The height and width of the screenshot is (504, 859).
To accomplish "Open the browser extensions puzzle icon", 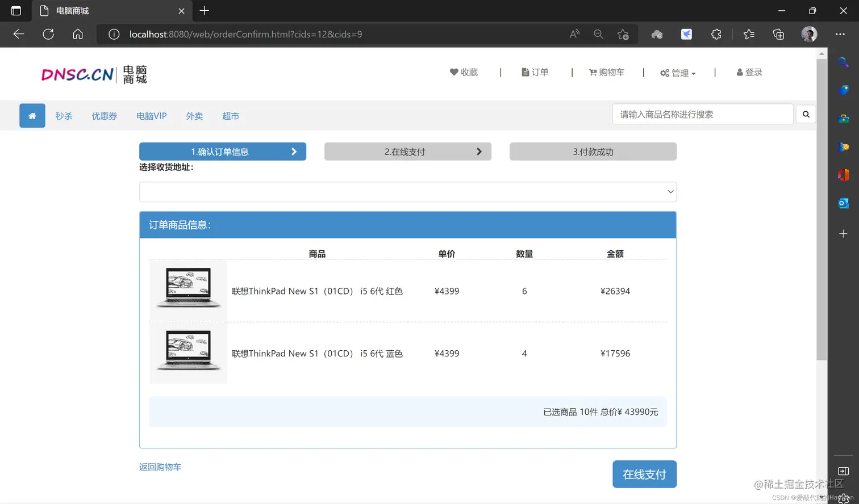I will coord(716,34).
